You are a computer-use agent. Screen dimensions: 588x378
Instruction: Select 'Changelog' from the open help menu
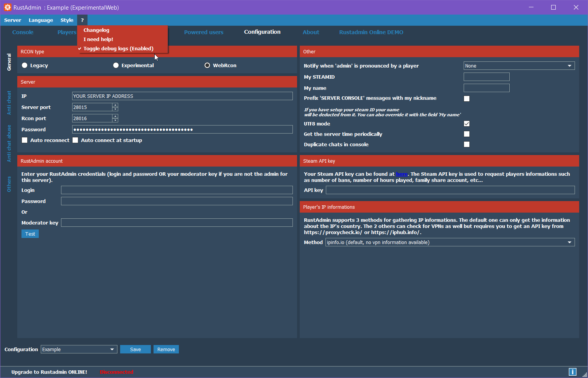click(x=96, y=30)
